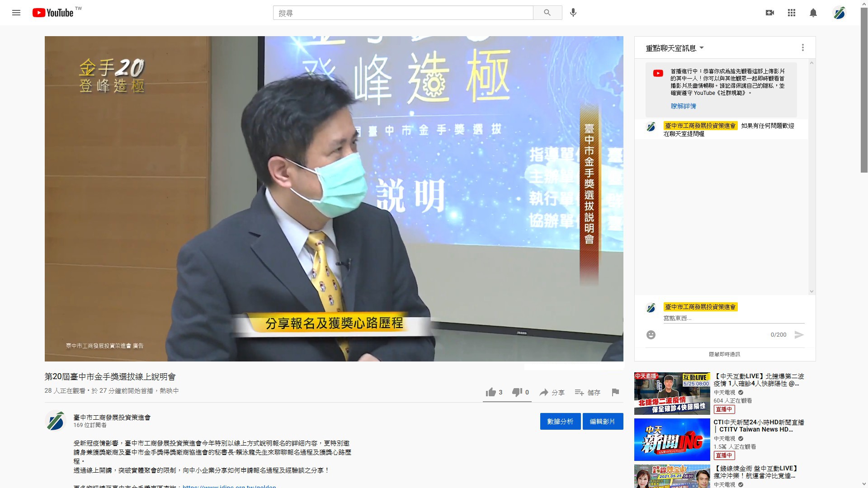Open notifications bell
The height and width of the screenshot is (488, 868).
(x=813, y=13)
